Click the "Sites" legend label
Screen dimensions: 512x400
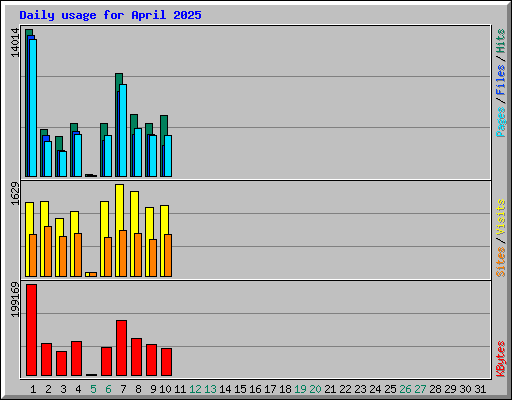[500, 262]
